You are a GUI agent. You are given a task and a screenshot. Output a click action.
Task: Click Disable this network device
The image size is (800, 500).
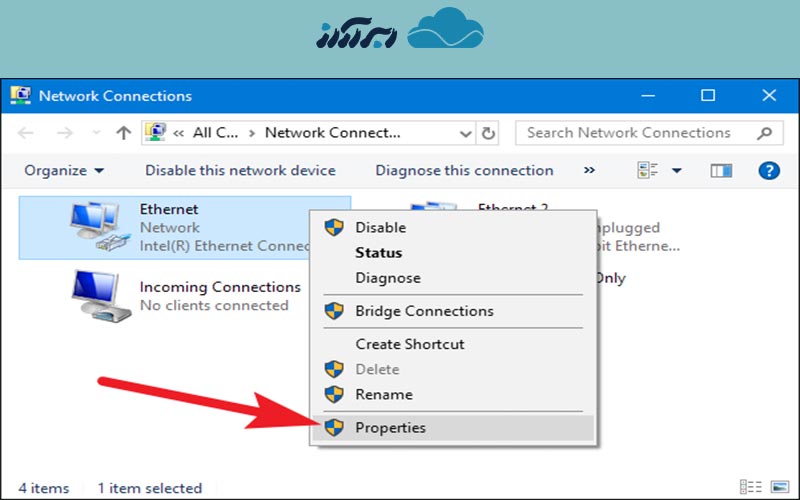(240, 171)
